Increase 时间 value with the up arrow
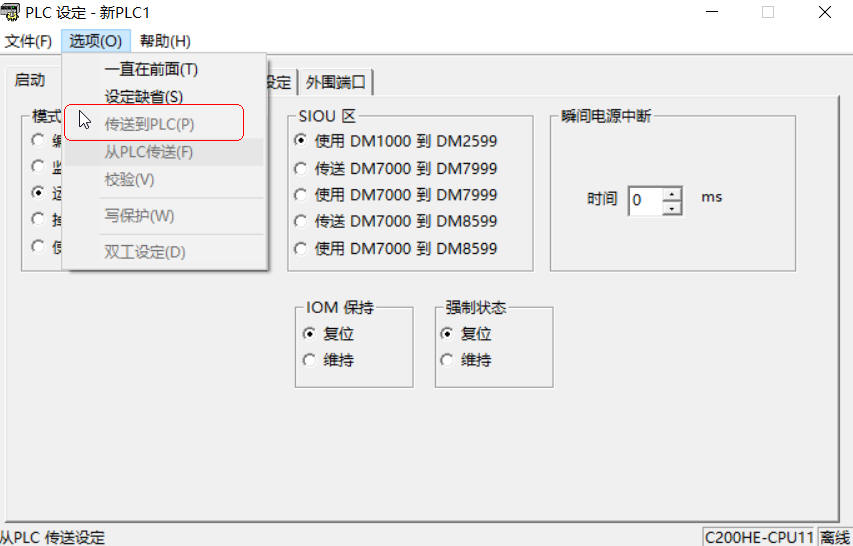Image resolution: width=853 pixels, height=546 pixels. click(672, 193)
